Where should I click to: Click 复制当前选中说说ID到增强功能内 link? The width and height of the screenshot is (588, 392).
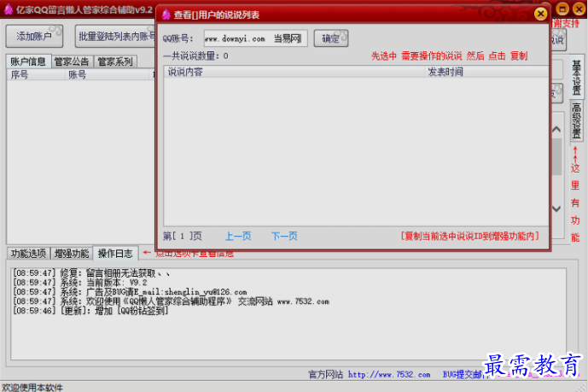coord(470,236)
